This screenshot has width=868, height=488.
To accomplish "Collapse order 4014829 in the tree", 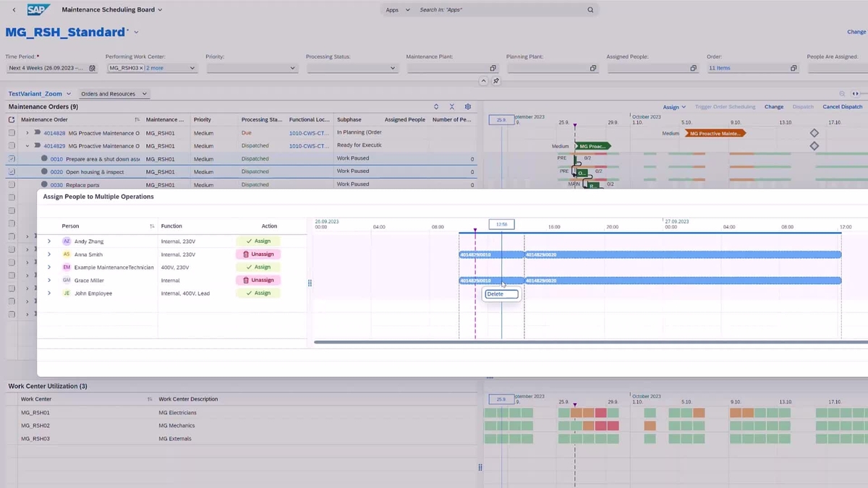I will pos(27,145).
